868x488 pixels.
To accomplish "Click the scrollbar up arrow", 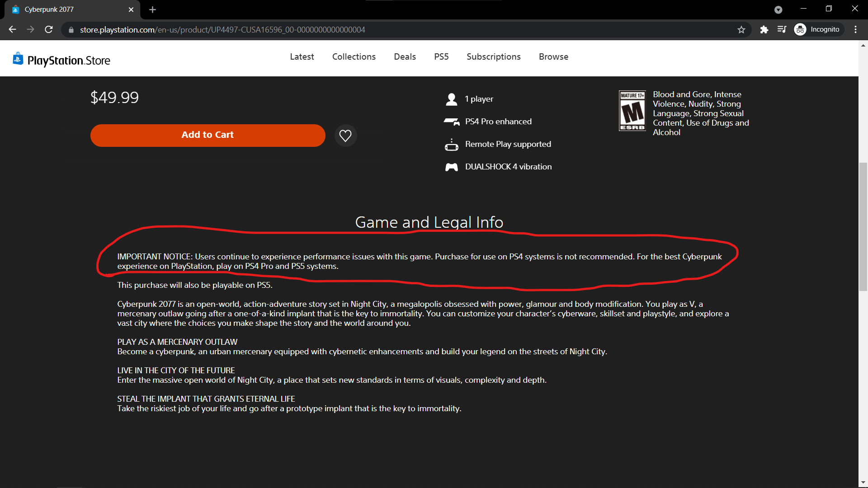I will point(863,45).
